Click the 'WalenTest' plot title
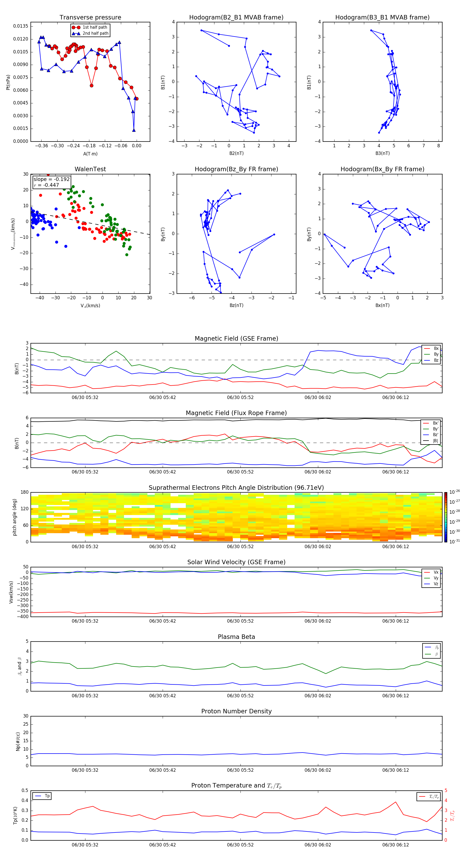Screen dimensions: 473x868 (x=90, y=169)
